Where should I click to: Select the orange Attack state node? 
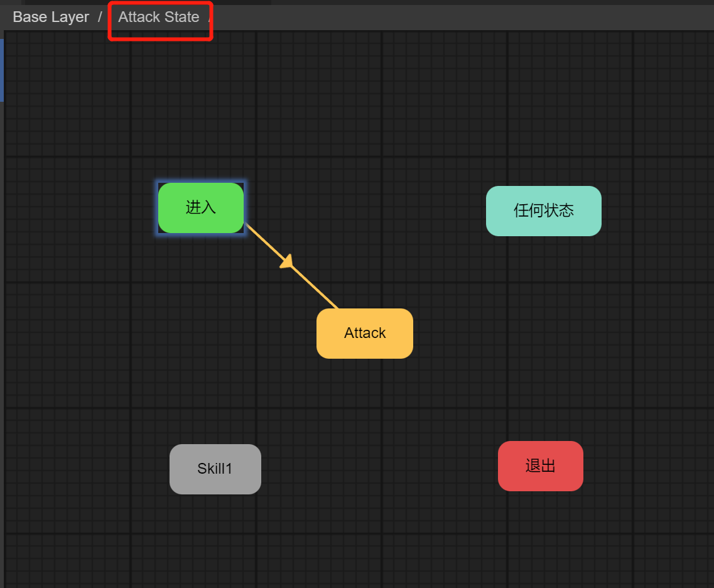pyautogui.click(x=364, y=334)
